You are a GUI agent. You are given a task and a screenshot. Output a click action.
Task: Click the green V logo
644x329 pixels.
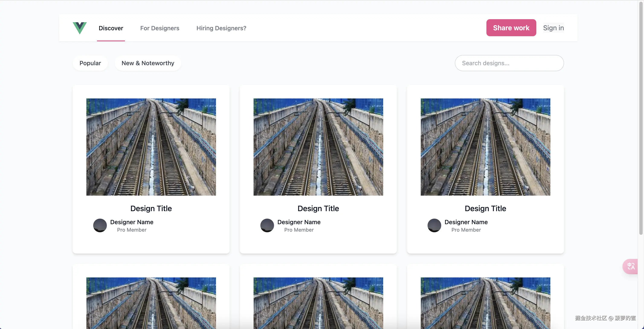click(x=80, y=28)
